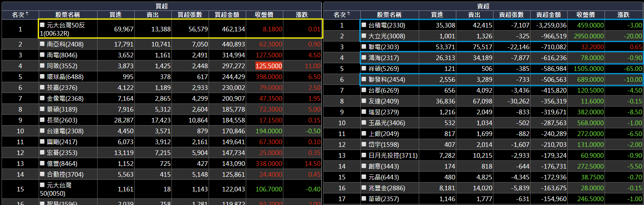Tick checkbox for 元大台灣50(0050)
The height and width of the screenshot is (205, 644).
[x=42, y=185]
